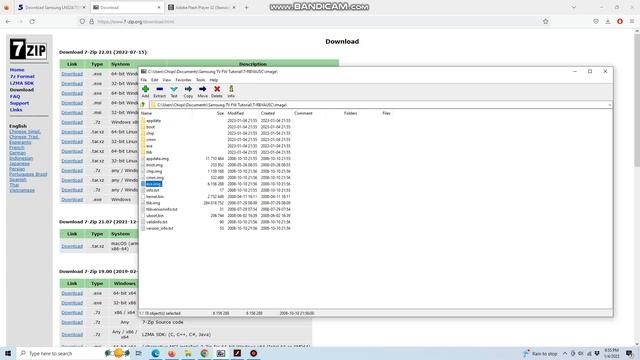
Task: Click the Add button in 7-Zip toolbar
Action: point(145,91)
